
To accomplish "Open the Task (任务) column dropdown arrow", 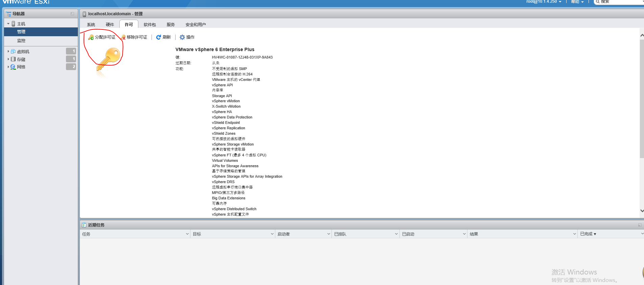I will 187,234.
